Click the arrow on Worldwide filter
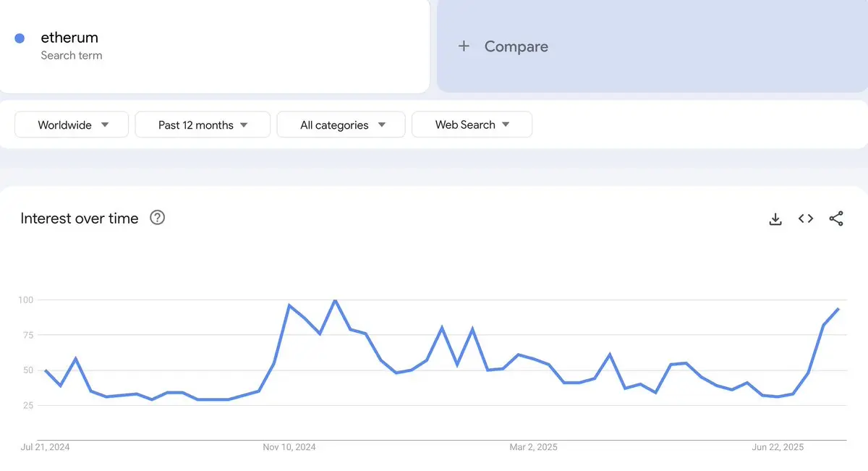 click(x=105, y=124)
